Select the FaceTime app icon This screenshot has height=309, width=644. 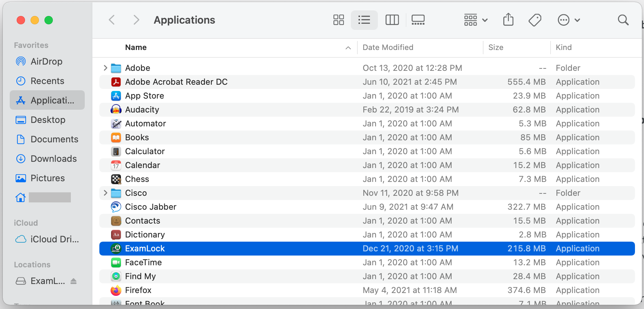tap(116, 262)
